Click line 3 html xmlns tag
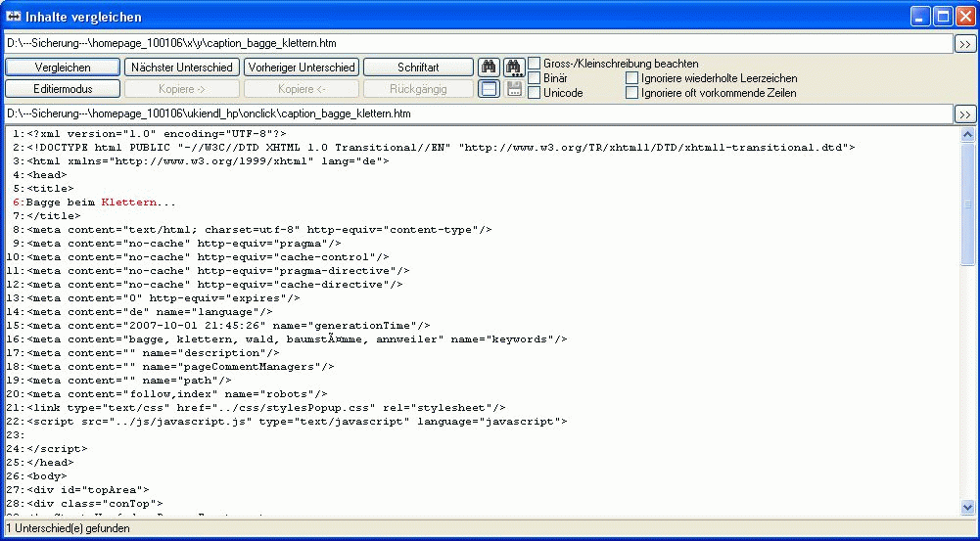The width and height of the screenshot is (980, 541). pyautogui.click(x=208, y=161)
